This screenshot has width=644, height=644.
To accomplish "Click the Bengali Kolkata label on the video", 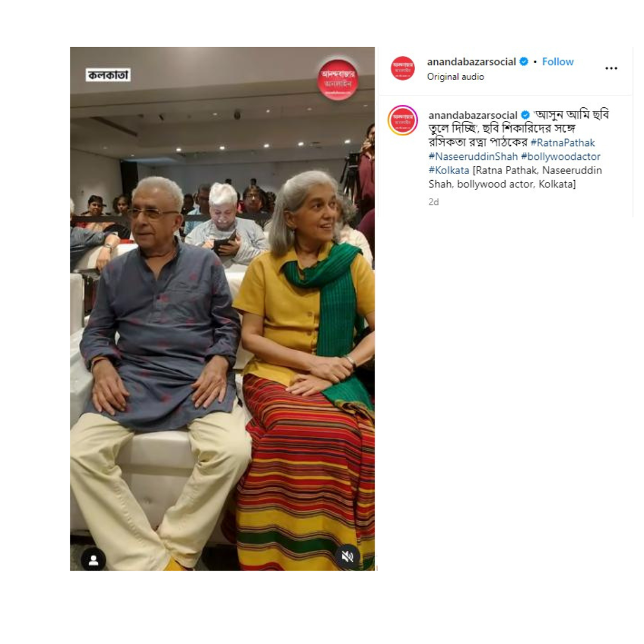I will [108, 75].
